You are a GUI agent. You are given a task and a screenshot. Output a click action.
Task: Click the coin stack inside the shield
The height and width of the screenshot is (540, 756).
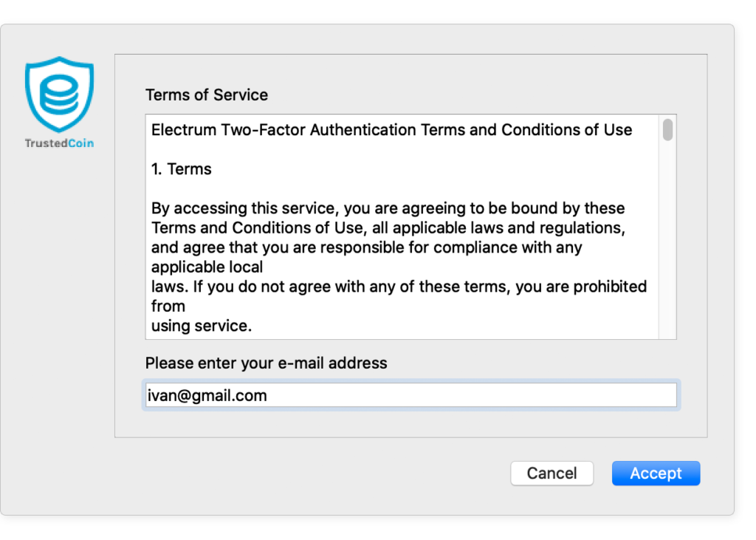coord(59,95)
